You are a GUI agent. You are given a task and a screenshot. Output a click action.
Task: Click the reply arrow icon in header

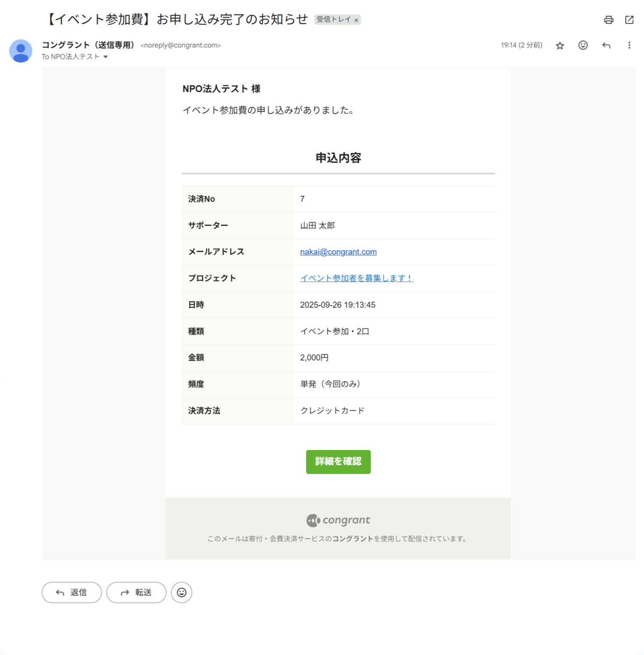(x=606, y=45)
